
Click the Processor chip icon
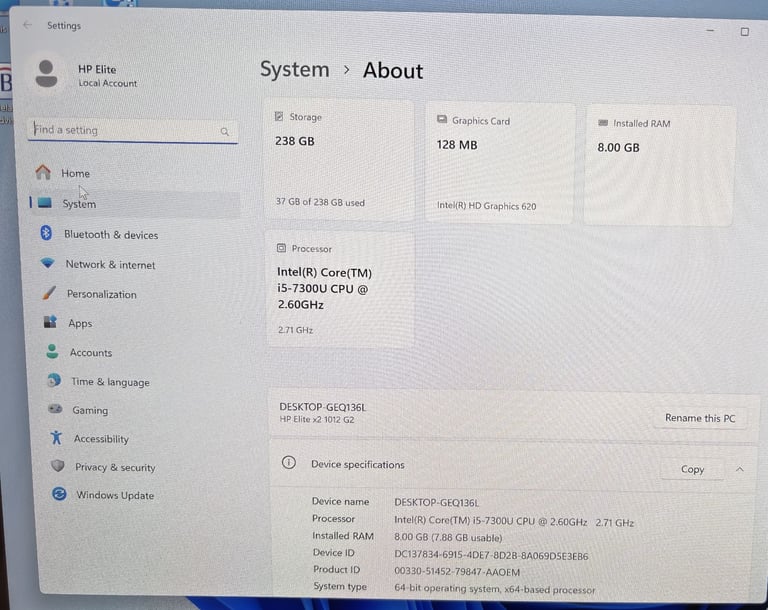pos(281,248)
